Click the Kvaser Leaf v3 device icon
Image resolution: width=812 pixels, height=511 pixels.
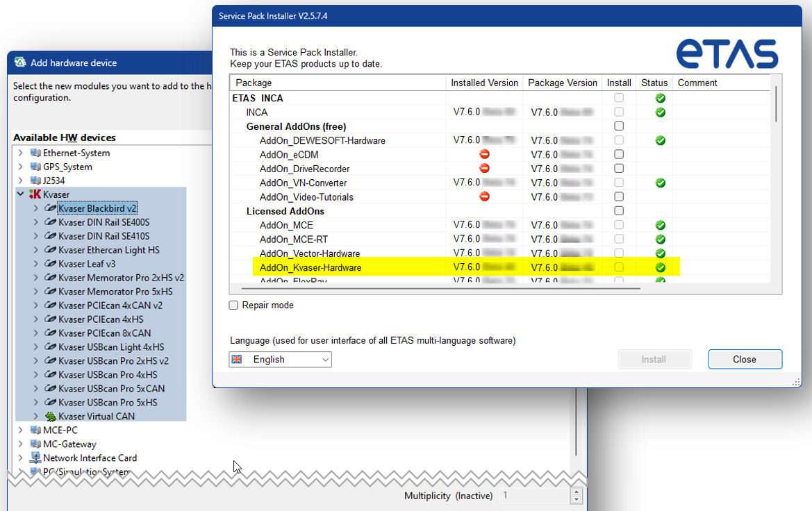point(51,264)
